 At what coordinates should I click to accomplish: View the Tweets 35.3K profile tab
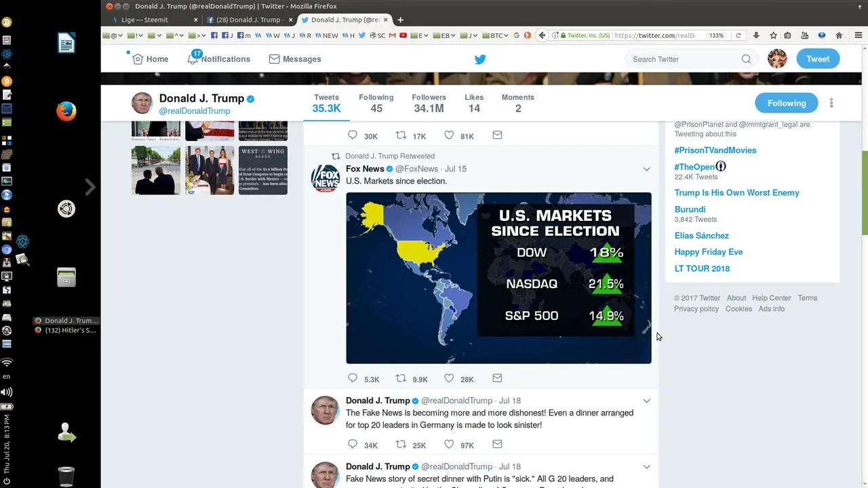(x=326, y=103)
